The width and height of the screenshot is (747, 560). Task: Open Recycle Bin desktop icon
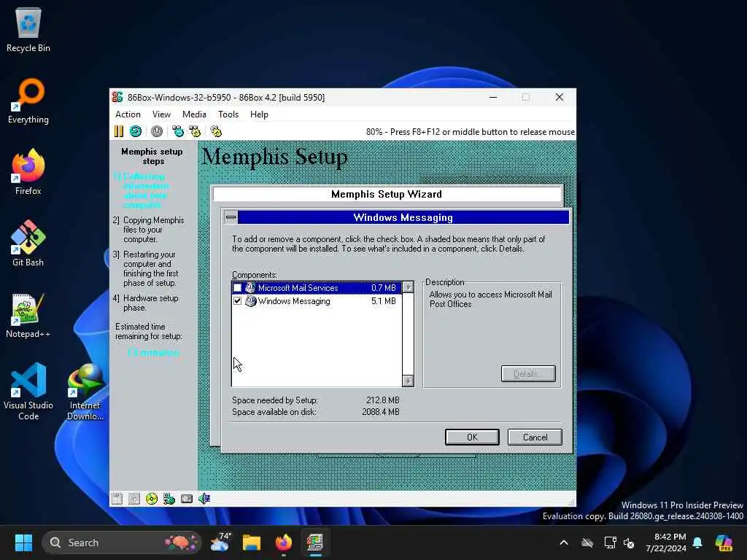[28, 30]
